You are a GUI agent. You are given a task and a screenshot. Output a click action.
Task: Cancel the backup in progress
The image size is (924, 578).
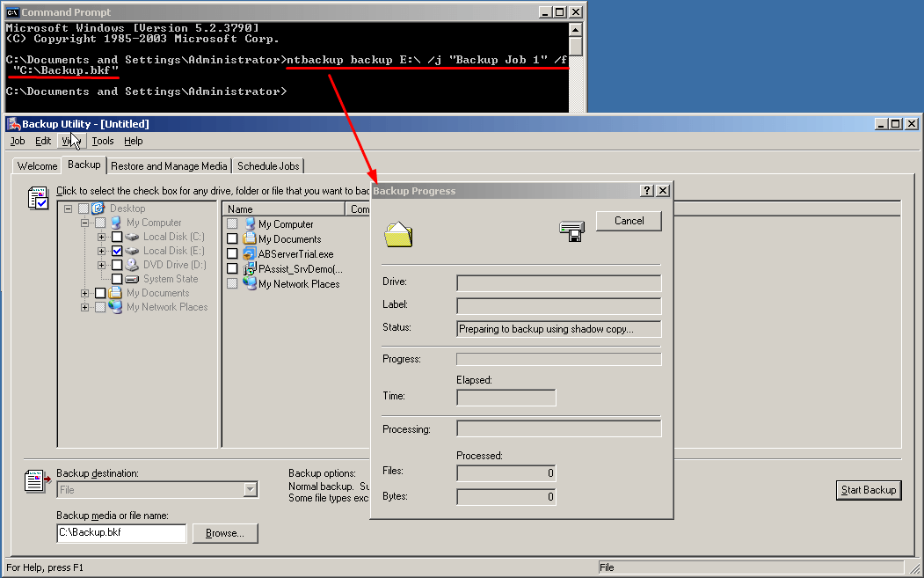(x=629, y=221)
